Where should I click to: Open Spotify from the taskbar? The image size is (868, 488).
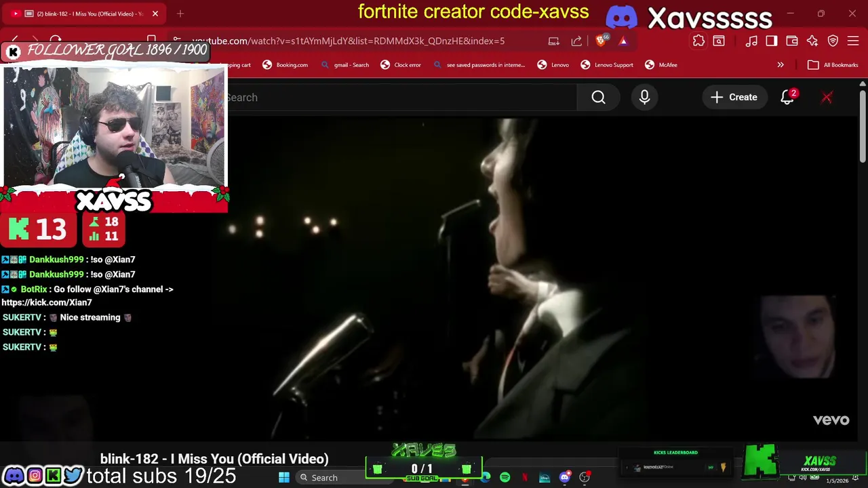click(505, 478)
